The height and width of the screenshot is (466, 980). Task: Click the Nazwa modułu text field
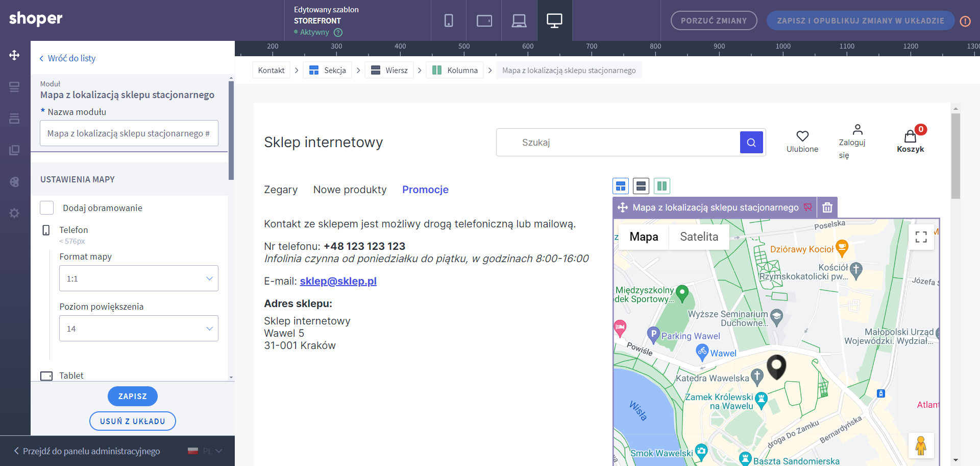(x=129, y=133)
